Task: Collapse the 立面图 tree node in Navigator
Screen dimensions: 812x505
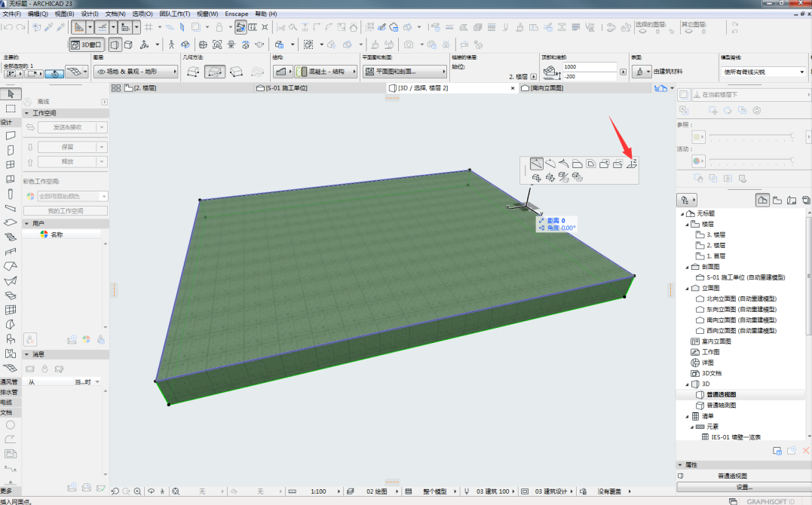Action: 688,288
